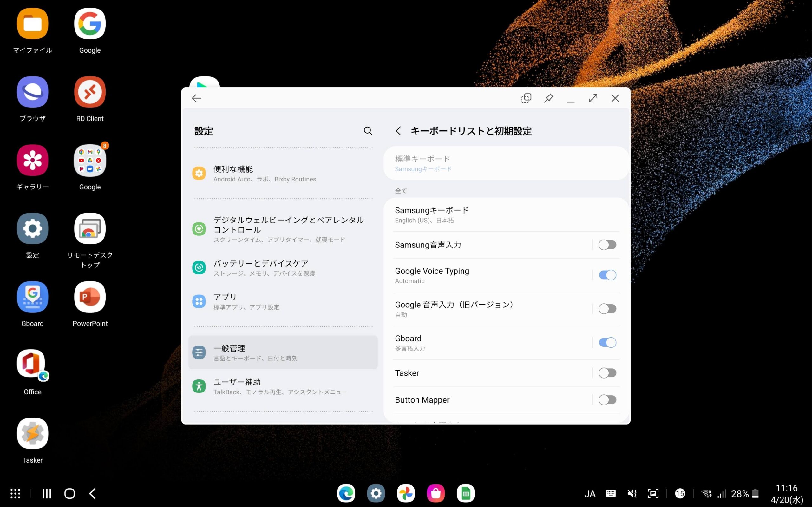Image resolution: width=812 pixels, height=507 pixels.
Task: Open Google 音声入力（旧バージョン）entry label
Action: coord(455,305)
